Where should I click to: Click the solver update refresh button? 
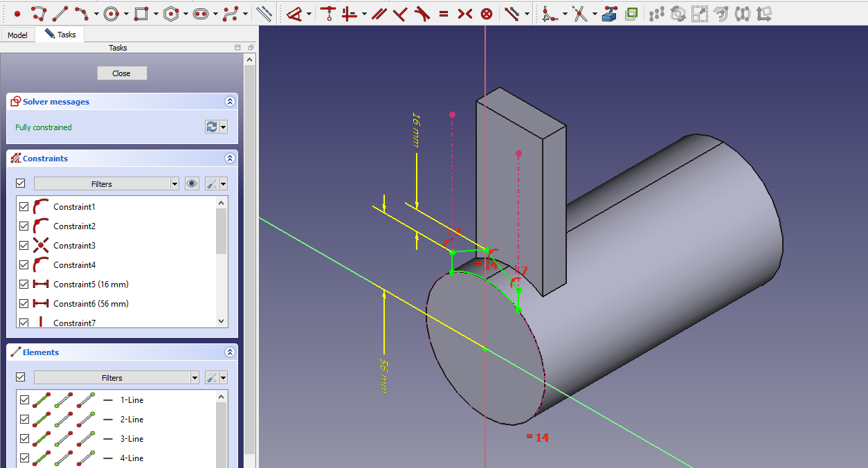pos(212,127)
